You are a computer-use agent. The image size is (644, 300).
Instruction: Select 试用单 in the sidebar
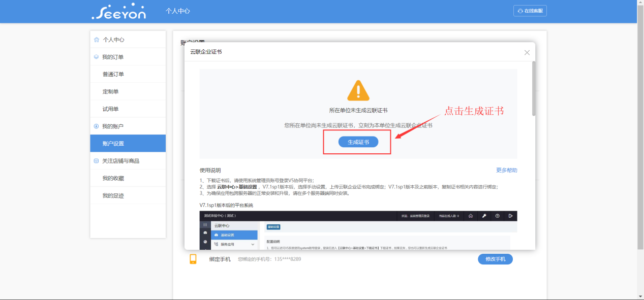128,109
